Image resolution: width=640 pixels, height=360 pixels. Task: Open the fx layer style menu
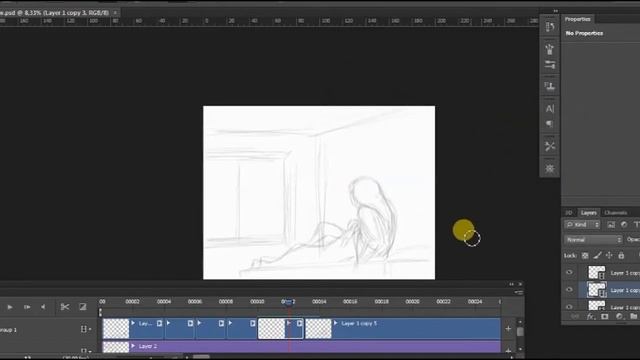click(590, 317)
